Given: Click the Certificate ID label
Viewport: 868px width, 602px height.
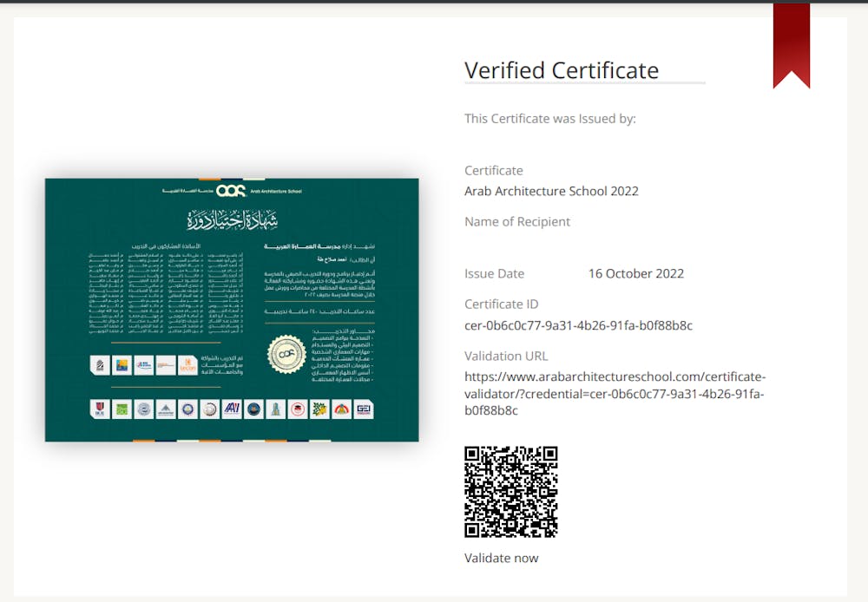Looking at the screenshot, I should 502,304.
